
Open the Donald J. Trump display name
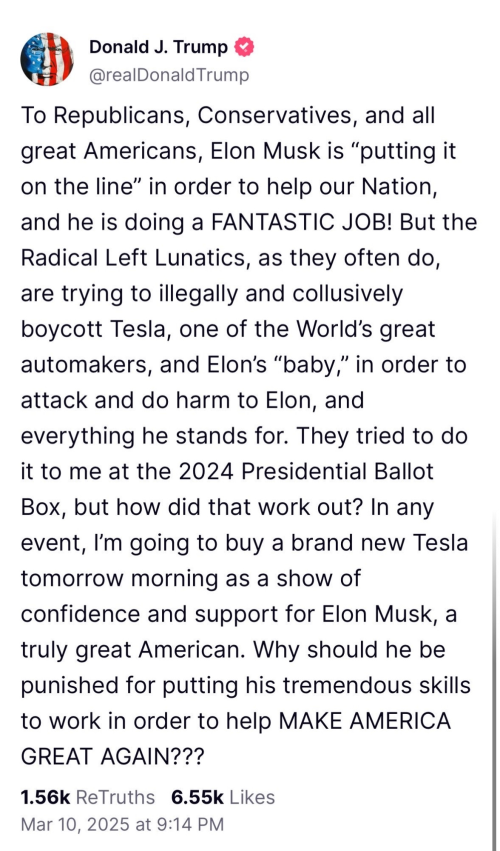click(158, 48)
